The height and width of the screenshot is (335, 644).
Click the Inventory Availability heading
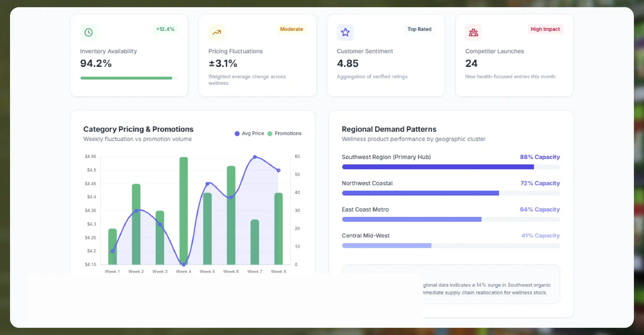pyautogui.click(x=108, y=51)
